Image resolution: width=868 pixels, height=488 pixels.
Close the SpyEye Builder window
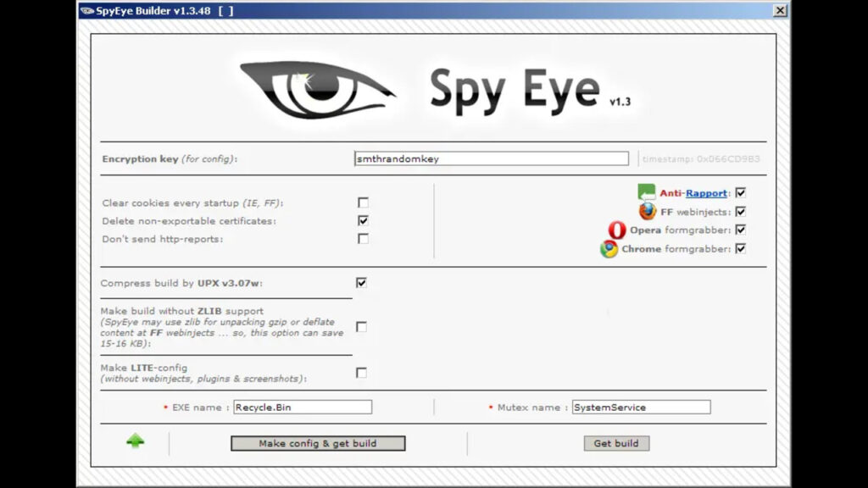tap(780, 10)
